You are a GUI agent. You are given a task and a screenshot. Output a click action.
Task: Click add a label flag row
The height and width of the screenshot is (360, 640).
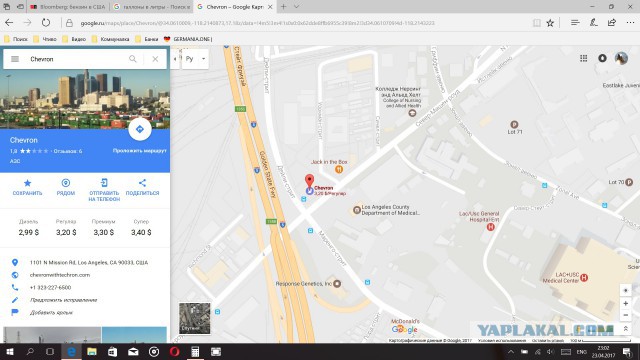click(x=51, y=313)
